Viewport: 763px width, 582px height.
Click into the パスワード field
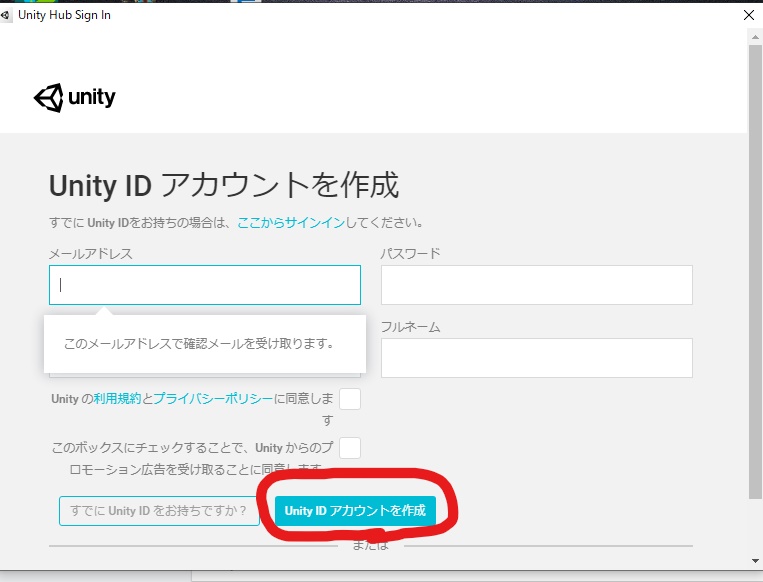point(537,285)
